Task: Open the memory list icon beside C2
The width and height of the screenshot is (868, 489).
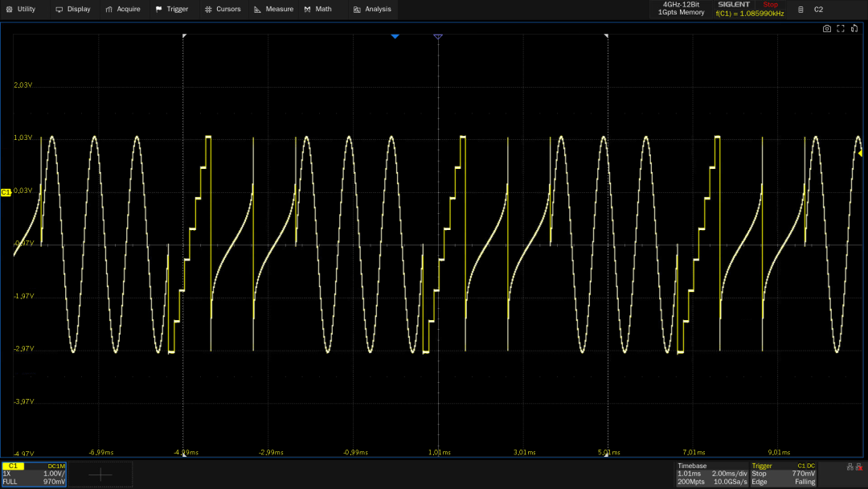Action: (800, 10)
